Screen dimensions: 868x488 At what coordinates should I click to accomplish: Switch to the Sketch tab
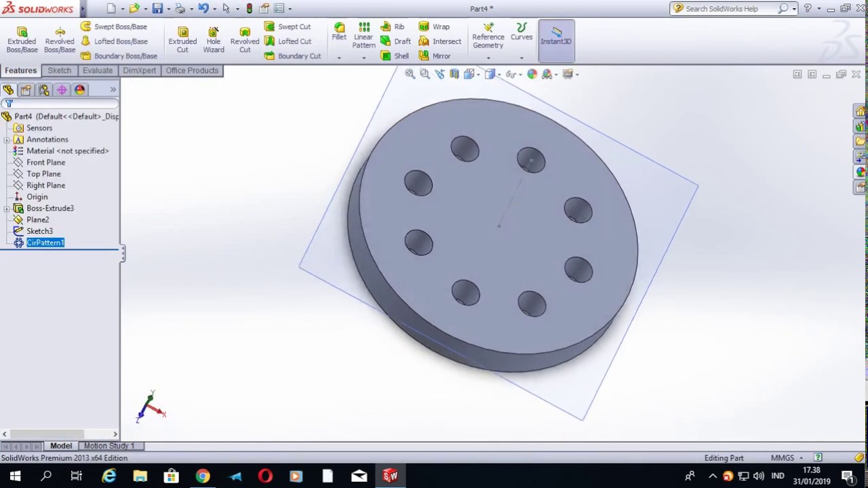click(59, 70)
